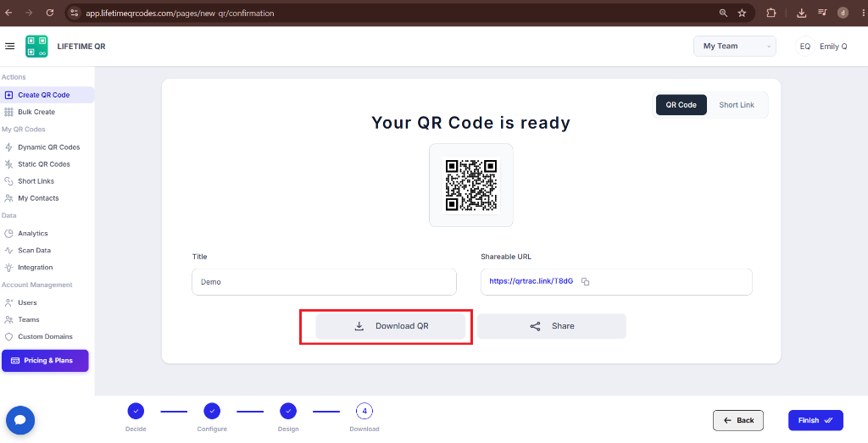Open Dynamic QR Codes page
The image size is (868, 443).
pos(47,147)
